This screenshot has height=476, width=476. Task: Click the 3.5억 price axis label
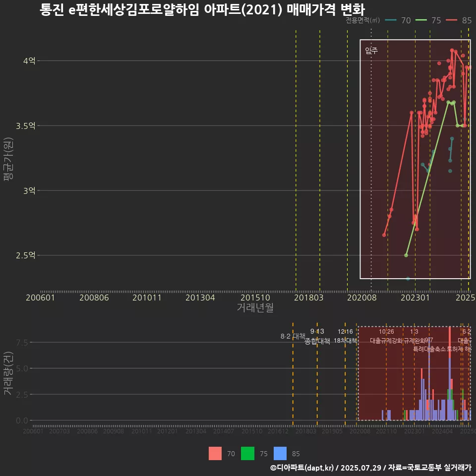tap(26, 125)
